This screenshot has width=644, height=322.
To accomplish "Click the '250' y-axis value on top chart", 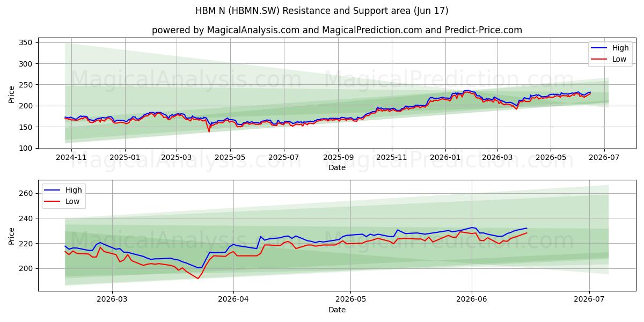I will tap(26, 85).
